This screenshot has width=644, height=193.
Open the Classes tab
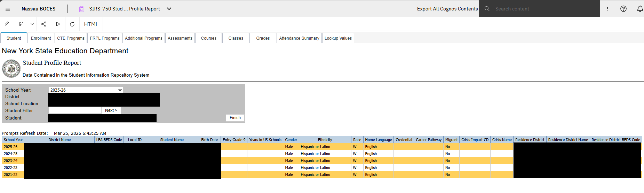[x=236, y=38]
